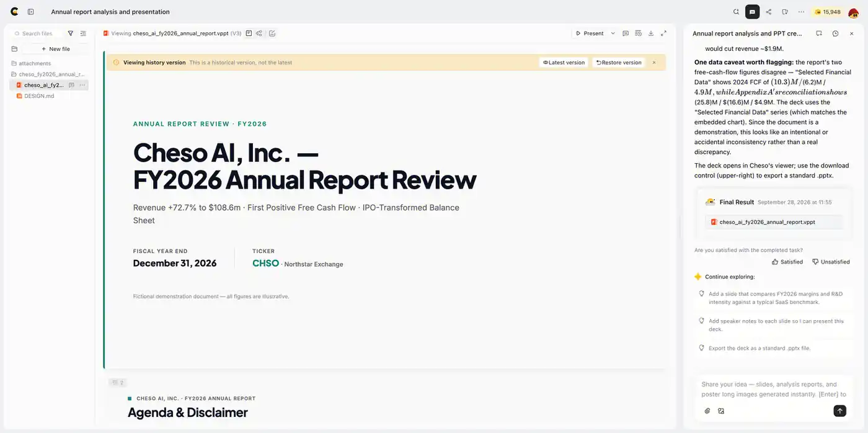This screenshot has height=433, width=868.
Task: Open the header ellipsis more menu
Action: pyautogui.click(x=801, y=12)
